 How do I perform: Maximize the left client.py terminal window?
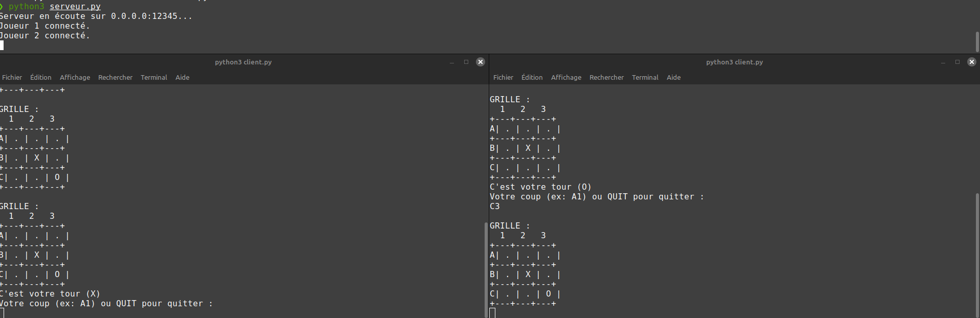pos(466,62)
